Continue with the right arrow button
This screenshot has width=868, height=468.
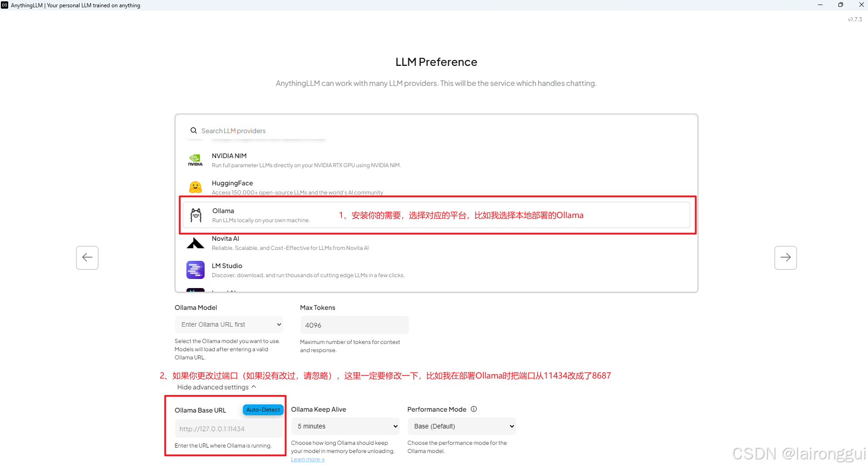(x=786, y=258)
